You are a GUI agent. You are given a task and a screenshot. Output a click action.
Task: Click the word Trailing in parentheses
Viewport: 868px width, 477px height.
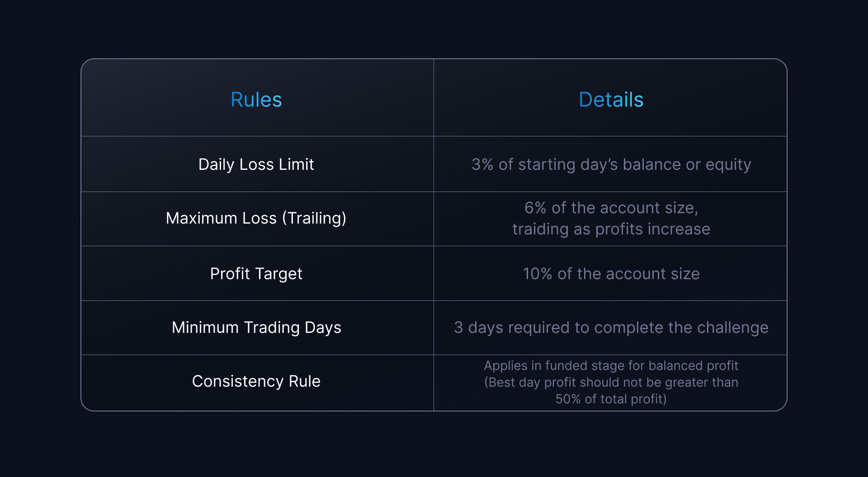pyautogui.click(x=315, y=219)
